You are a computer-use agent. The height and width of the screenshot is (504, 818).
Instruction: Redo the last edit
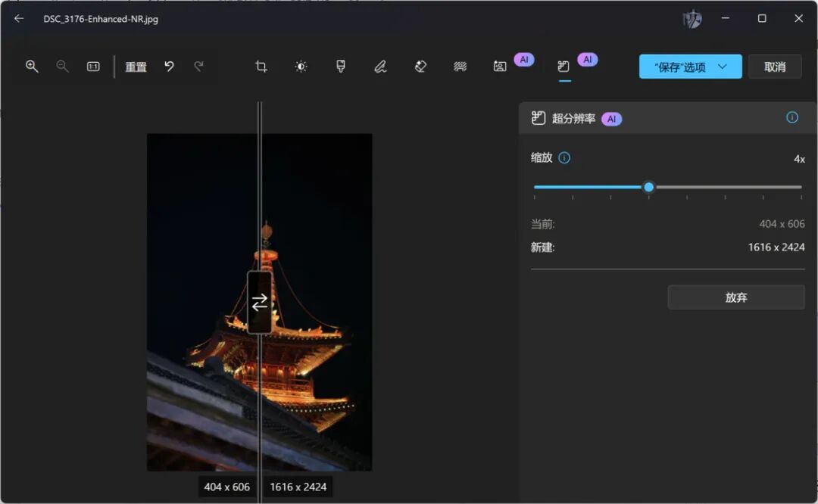(x=198, y=66)
